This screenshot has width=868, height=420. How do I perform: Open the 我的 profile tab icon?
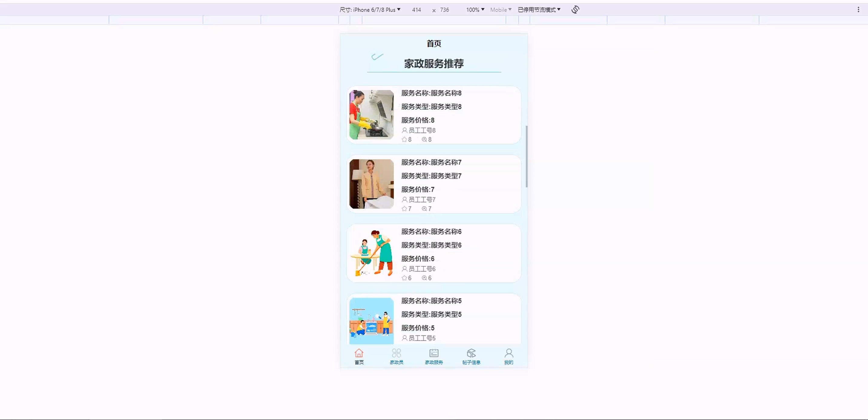pos(508,353)
